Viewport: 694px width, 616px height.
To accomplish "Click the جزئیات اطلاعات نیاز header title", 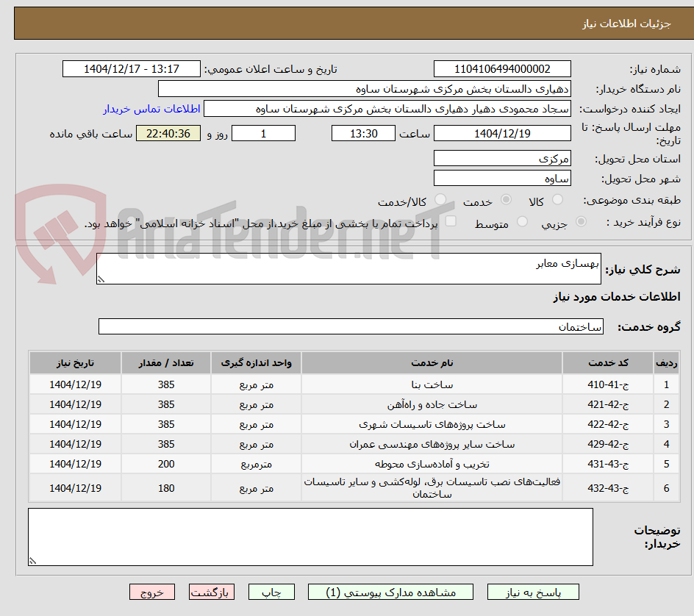I will coord(626,24).
